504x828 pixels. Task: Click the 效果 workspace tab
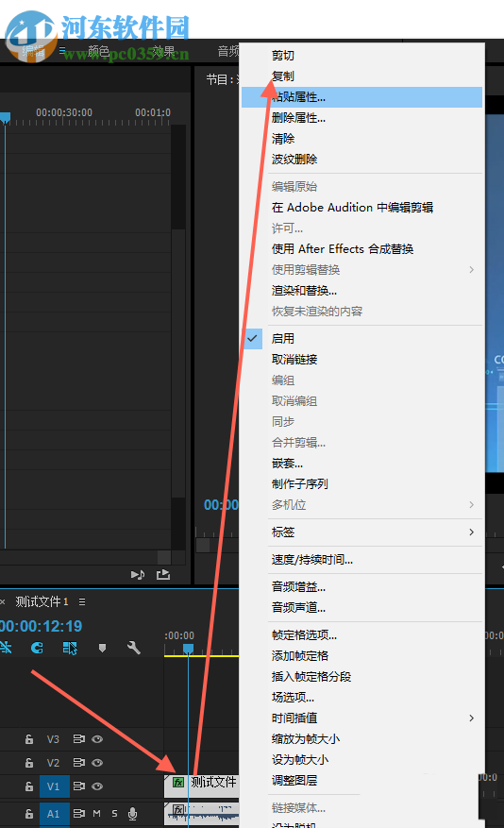coord(163,51)
